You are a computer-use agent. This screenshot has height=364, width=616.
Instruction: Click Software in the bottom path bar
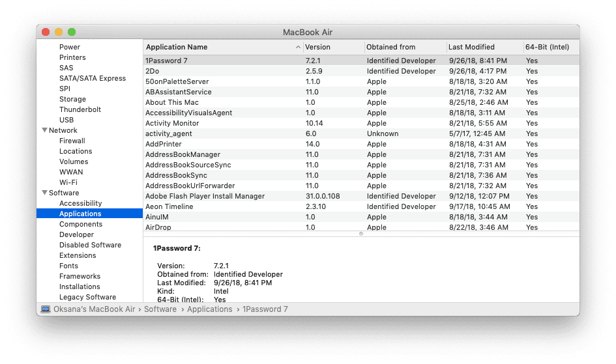160,309
